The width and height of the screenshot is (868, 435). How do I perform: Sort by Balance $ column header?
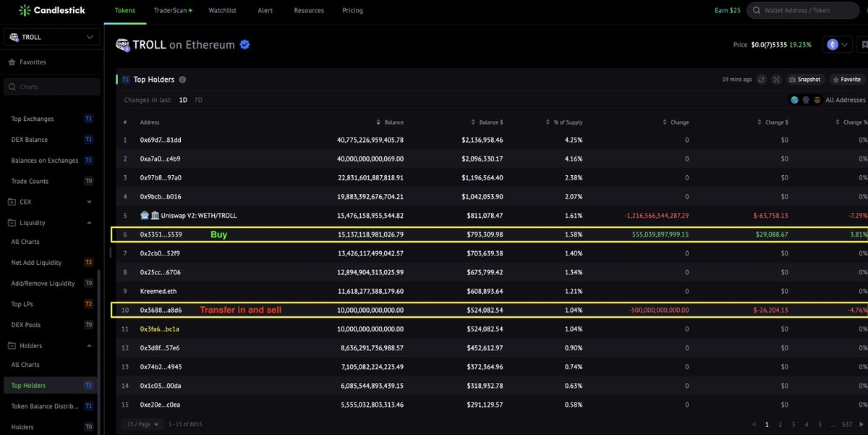pos(487,122)
